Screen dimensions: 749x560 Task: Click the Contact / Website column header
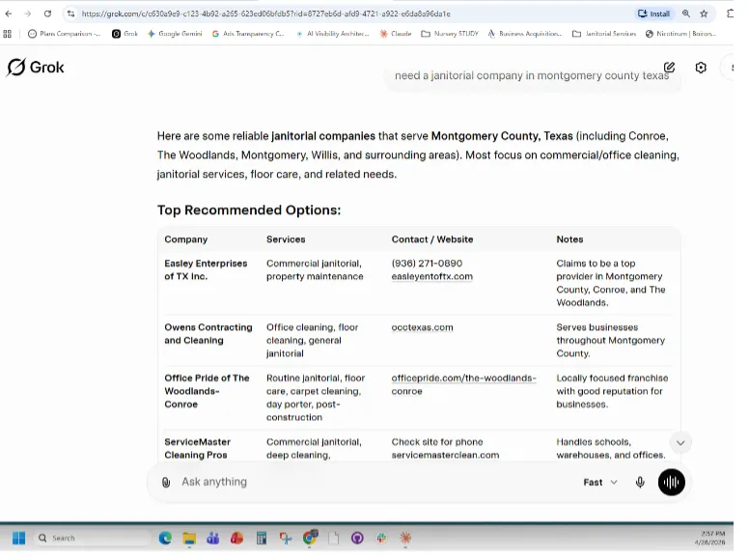[x=432, y=239]
